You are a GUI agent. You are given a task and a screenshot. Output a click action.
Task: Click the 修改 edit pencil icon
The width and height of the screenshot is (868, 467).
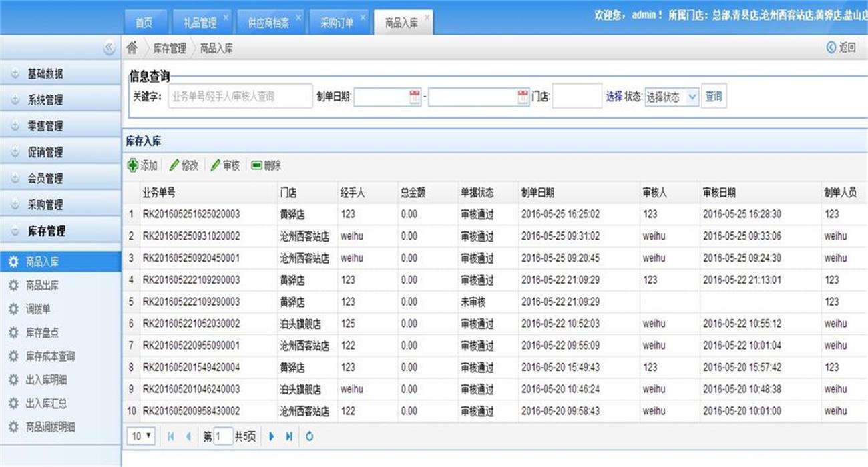(174, 165)
